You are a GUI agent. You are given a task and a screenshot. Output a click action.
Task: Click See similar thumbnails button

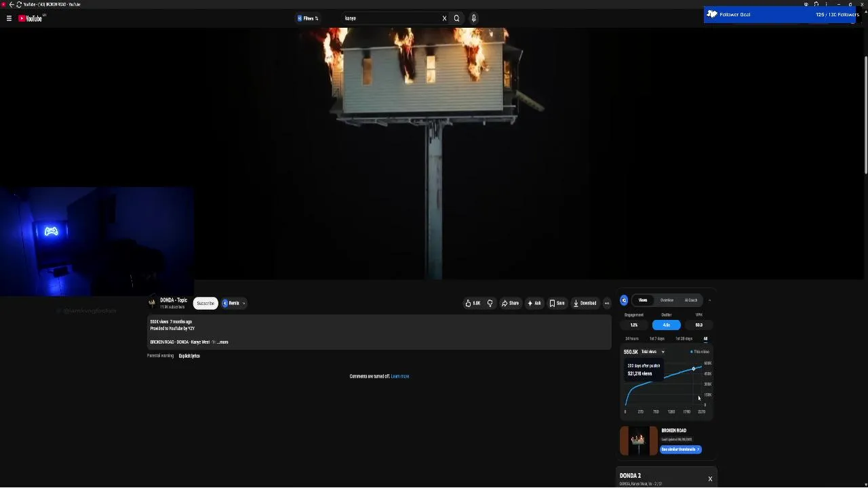coord(681,449)
